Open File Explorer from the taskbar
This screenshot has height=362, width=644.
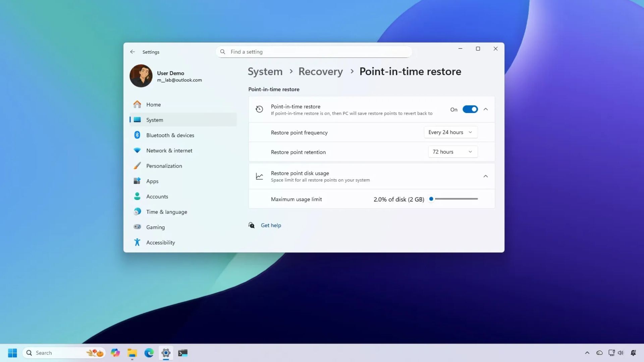click(x=132, y=353)
